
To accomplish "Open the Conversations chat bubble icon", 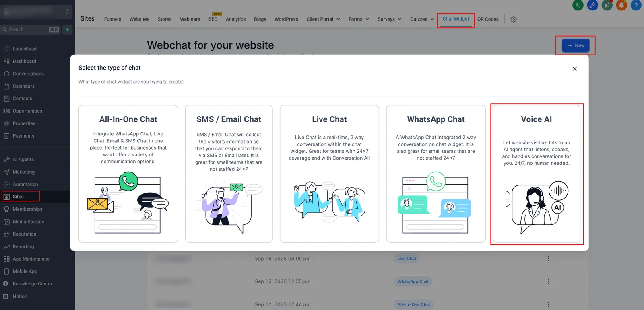I will 6,74.
